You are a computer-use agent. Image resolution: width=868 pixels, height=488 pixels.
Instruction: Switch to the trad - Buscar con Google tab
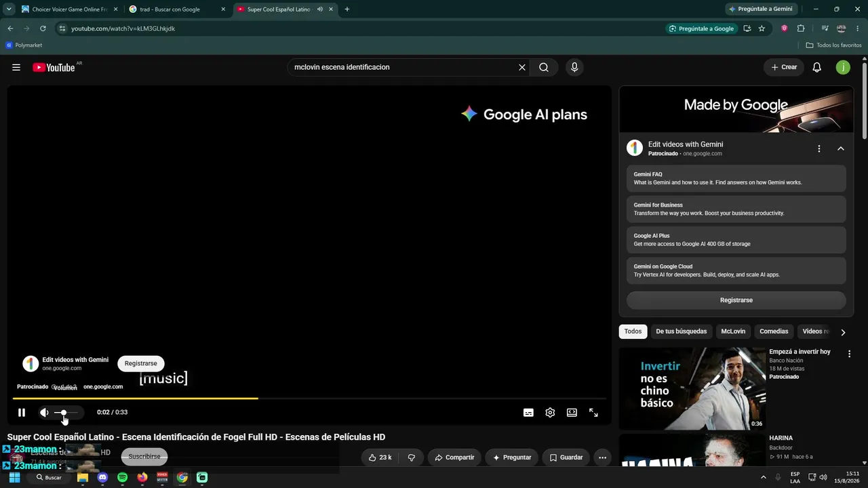[x=178, y=9]
